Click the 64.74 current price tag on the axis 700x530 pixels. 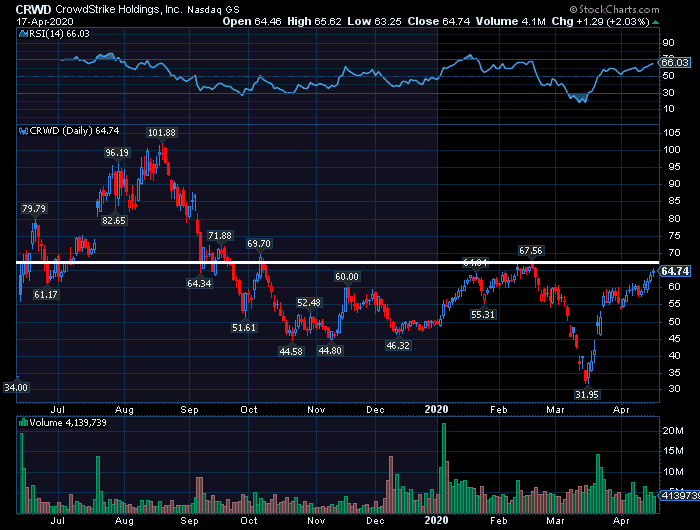675,271
